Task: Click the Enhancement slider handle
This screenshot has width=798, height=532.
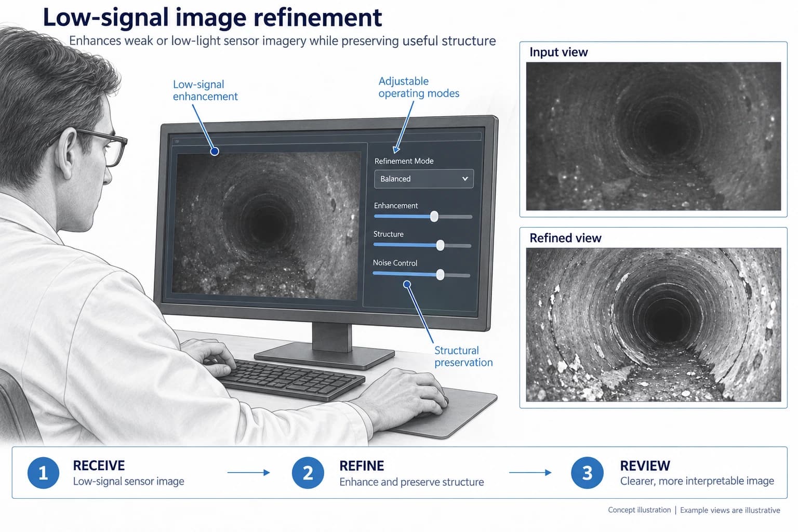Action: pyautogui.click(x=434, y=217)
